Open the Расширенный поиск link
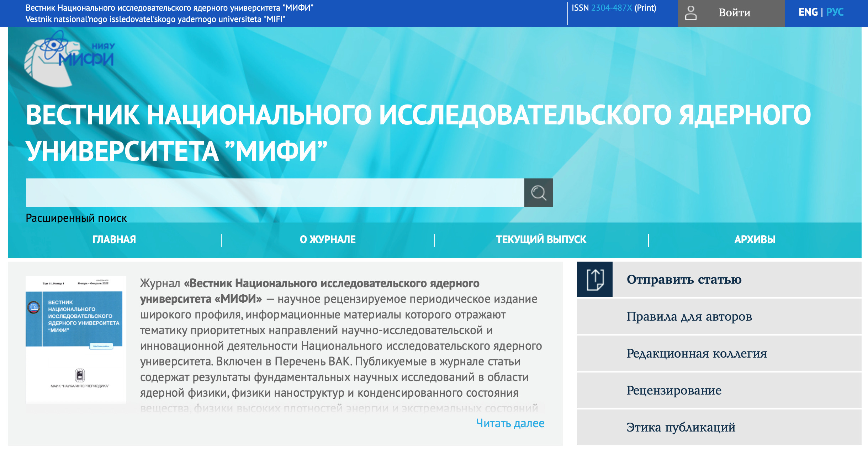The width and height of the screenshot is (868, 450). [x=76, y=218]
